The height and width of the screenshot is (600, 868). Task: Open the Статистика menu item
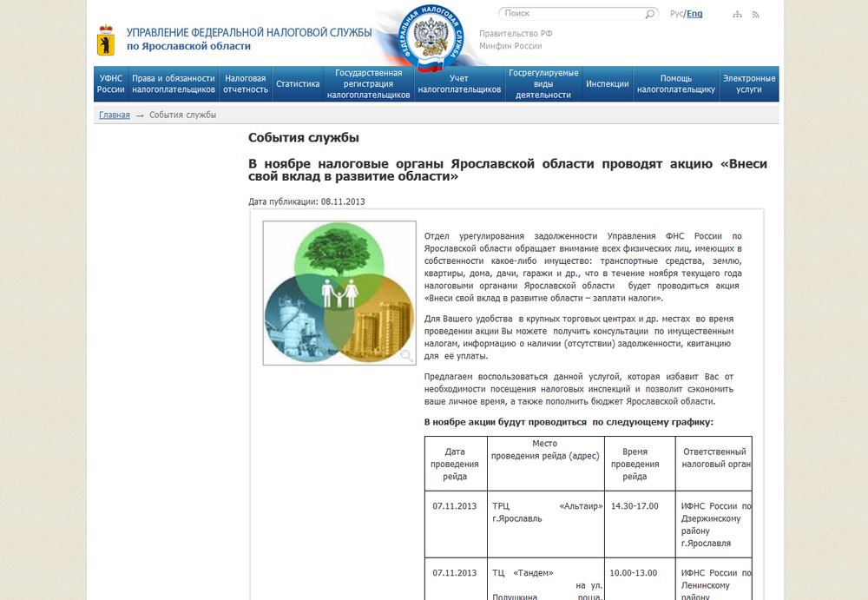[298, 83]
